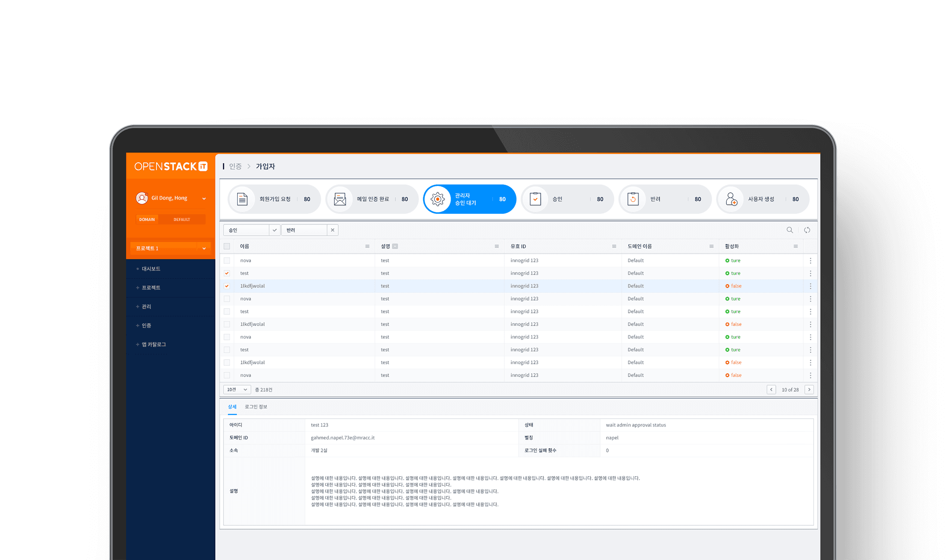Click the search magnifier icon
The height and width of the screenshot is (560, 949).
(790, 230)
